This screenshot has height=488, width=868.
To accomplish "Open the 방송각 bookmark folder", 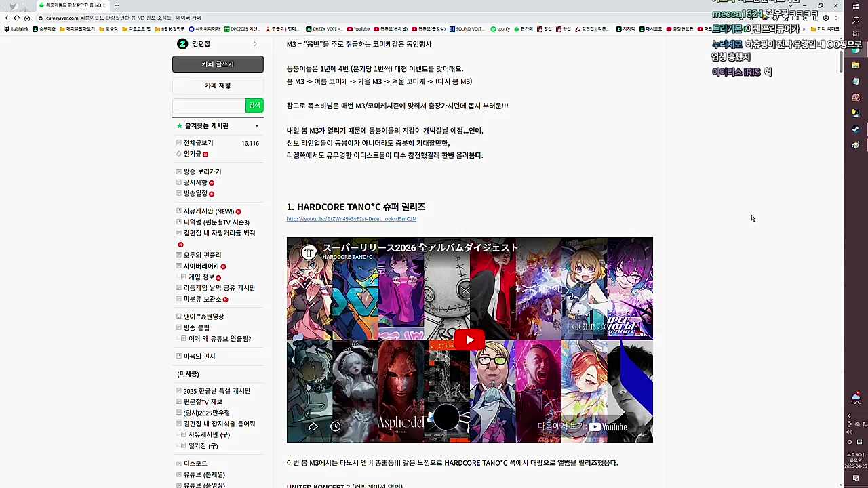I will point(108,29).
